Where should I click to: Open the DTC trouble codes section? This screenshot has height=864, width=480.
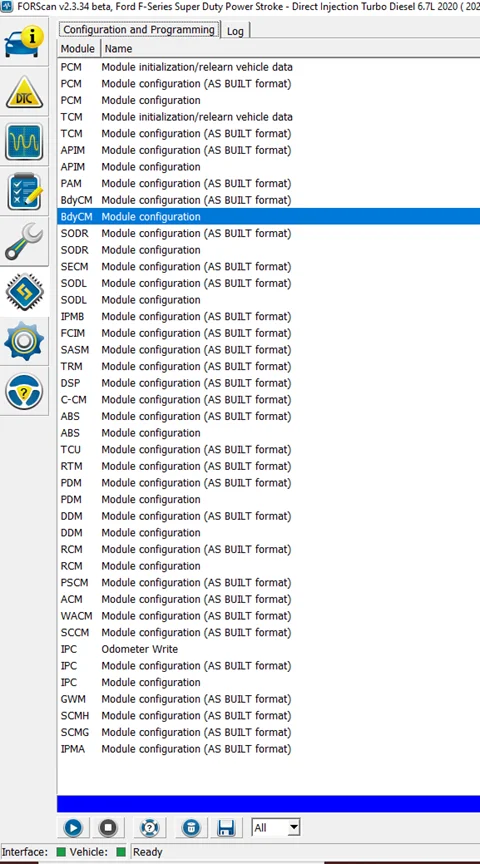(x=24, y=91)
